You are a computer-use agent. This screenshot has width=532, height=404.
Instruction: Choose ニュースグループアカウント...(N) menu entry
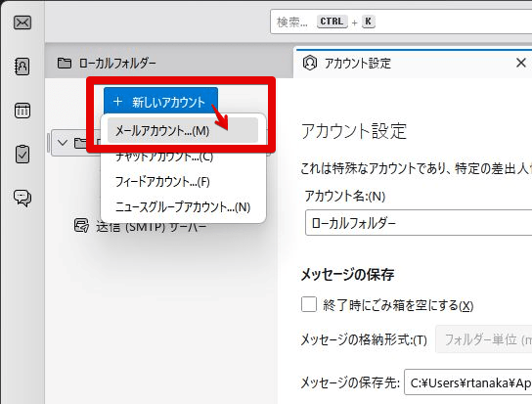tap(183, 207)
